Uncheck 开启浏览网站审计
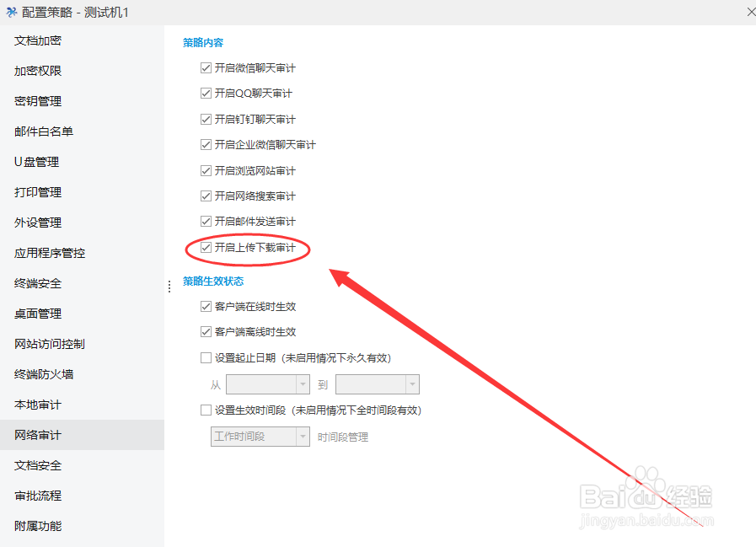756x547 pixels. click(x=206, y=170)
